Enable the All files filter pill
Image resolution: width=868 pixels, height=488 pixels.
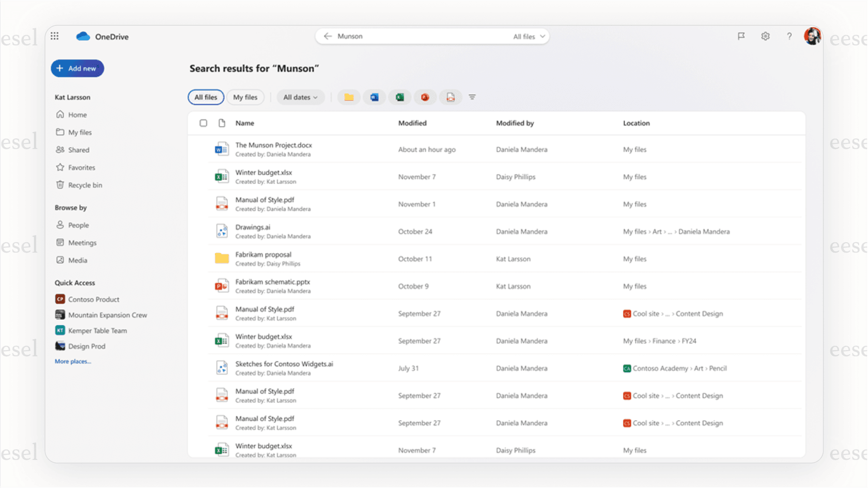click(x=205, y=97)
